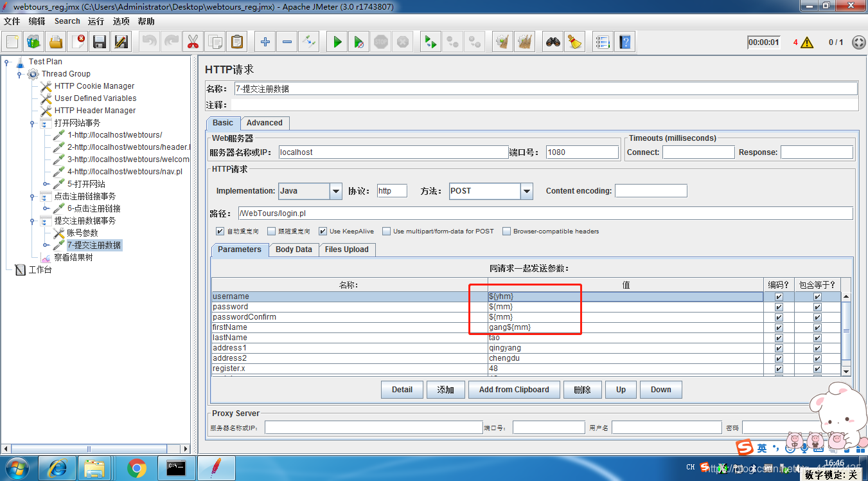Click Start no pauses icon
This screenshot has height=481, width=868.
coord(359,42)
